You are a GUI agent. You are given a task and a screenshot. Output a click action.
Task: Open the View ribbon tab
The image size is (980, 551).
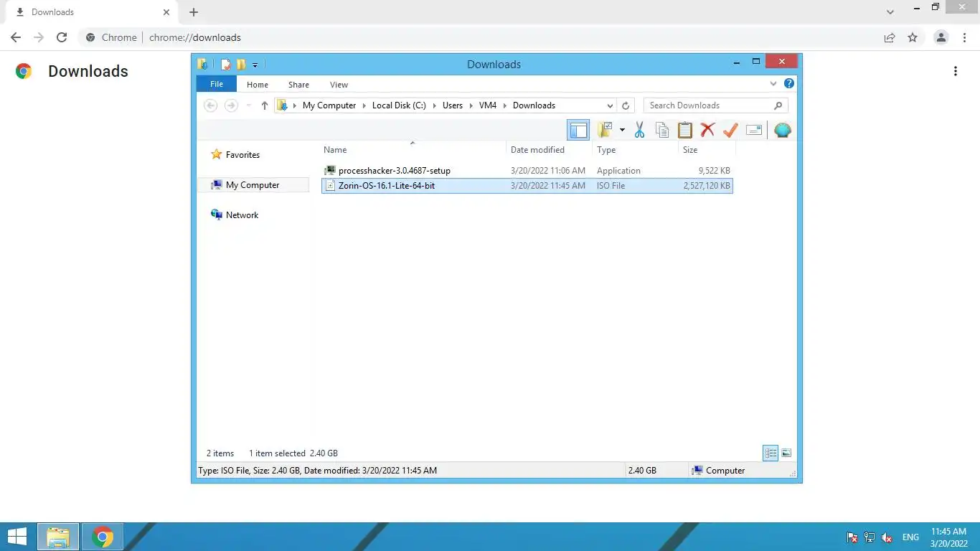point(339,85)
